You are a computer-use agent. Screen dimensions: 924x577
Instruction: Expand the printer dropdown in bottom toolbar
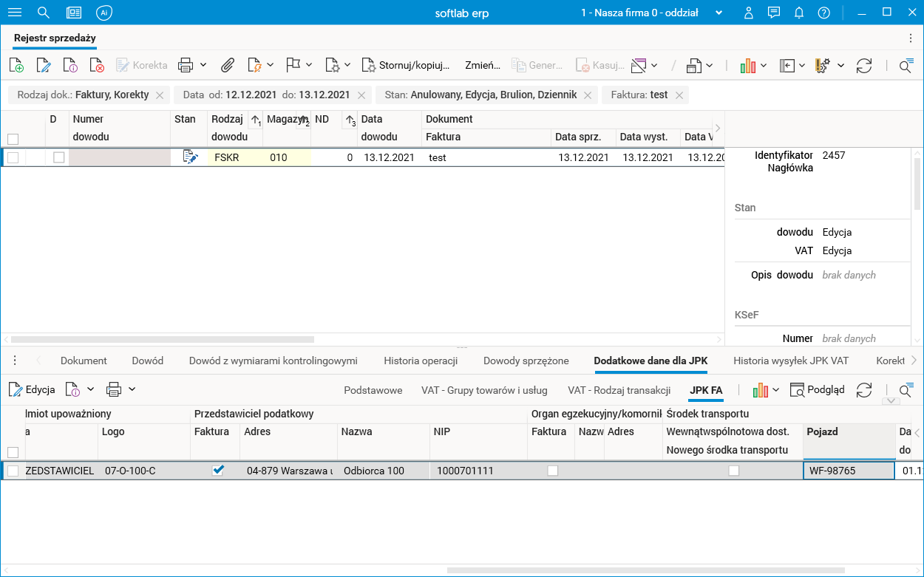(132, 389)
